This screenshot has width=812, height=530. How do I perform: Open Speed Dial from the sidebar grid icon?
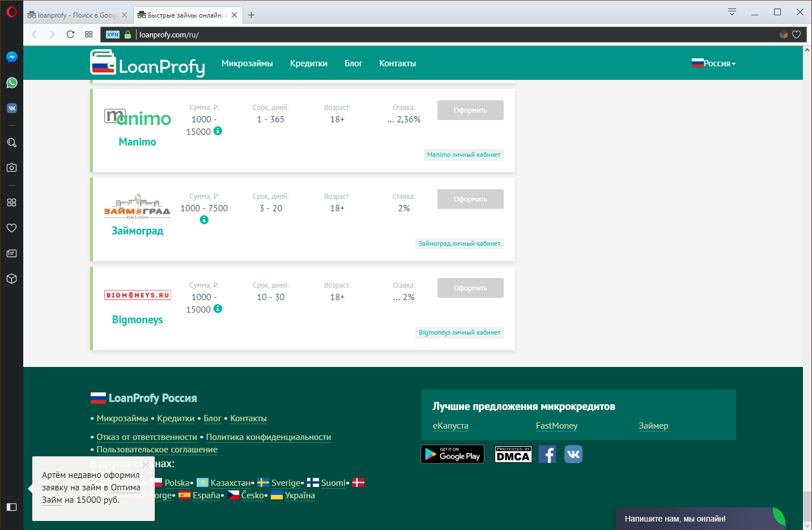pyautogui.click(x=12, y=202)
